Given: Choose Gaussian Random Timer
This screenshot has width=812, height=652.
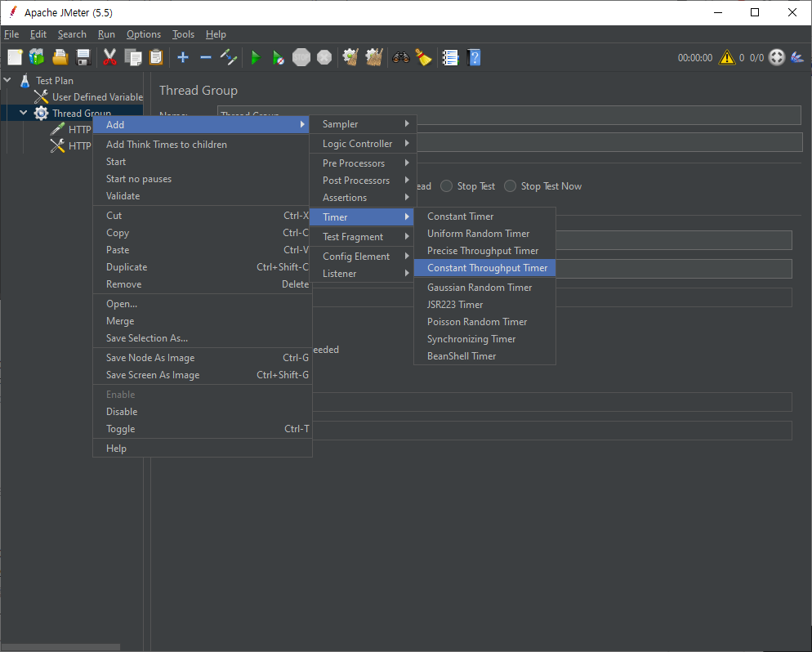Looking at the screenshot, I should (484, 288).
